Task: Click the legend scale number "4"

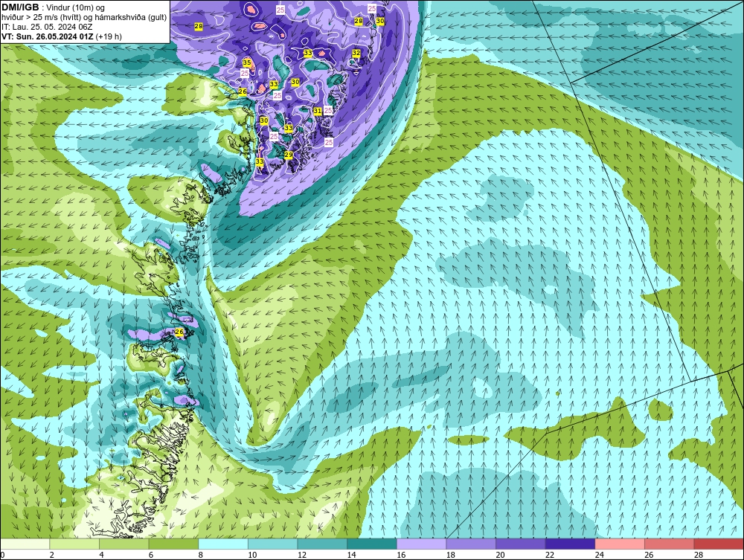Action: 101,555
